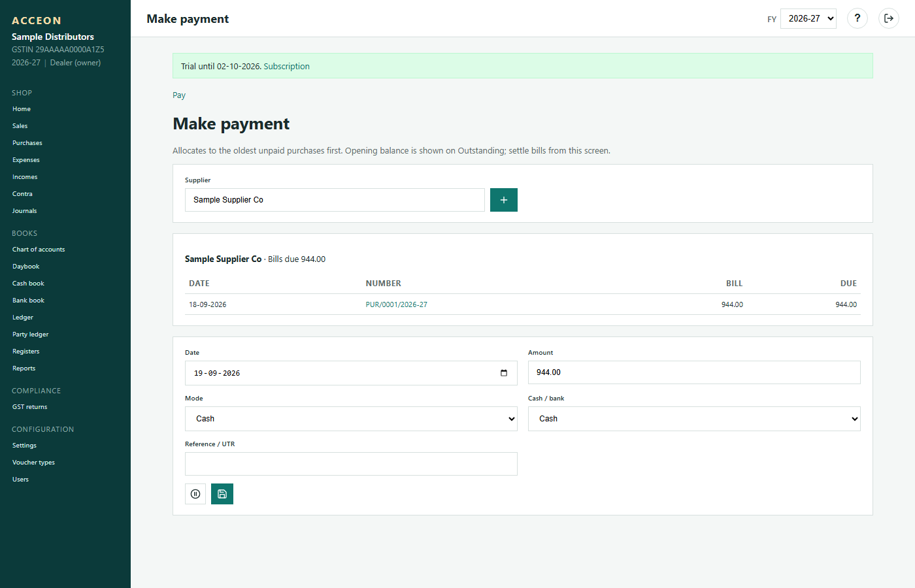Open Incomes in sidebar
This screenshot has height=588, width=915.
click(25, 177)
